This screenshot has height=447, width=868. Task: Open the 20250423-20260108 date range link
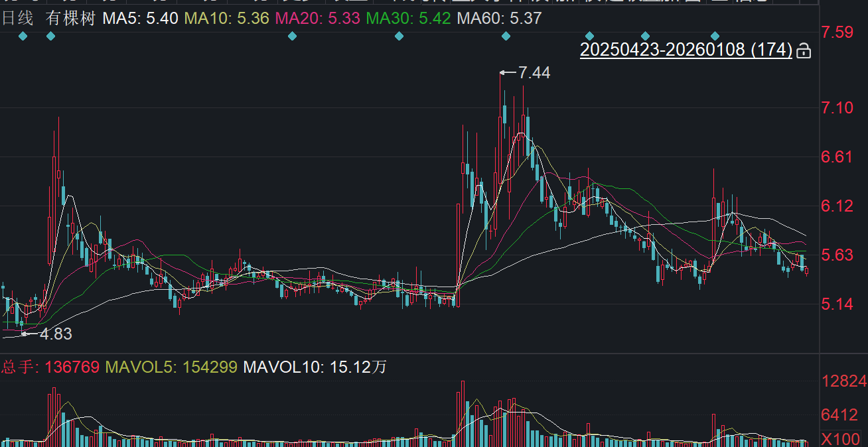[686, 50]
